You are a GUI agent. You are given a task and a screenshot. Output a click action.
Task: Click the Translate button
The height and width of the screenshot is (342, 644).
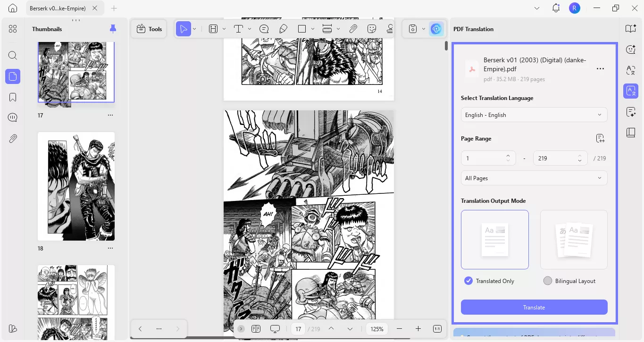click(x=534, y=307)
